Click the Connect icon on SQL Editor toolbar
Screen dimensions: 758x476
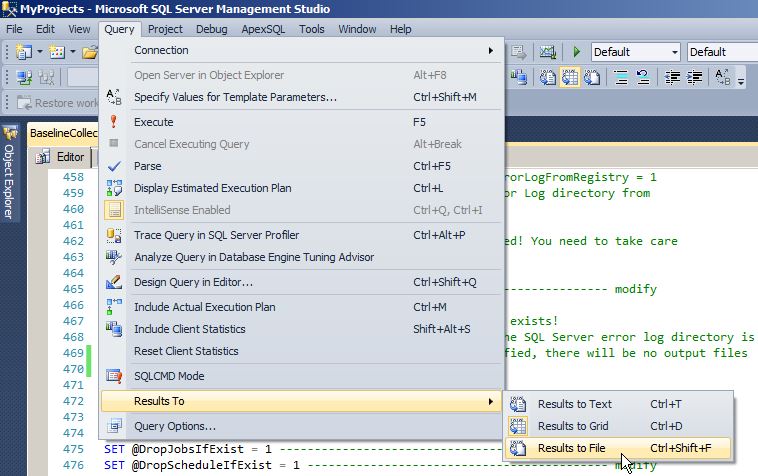pyautogui.click(x=24, y=77)
